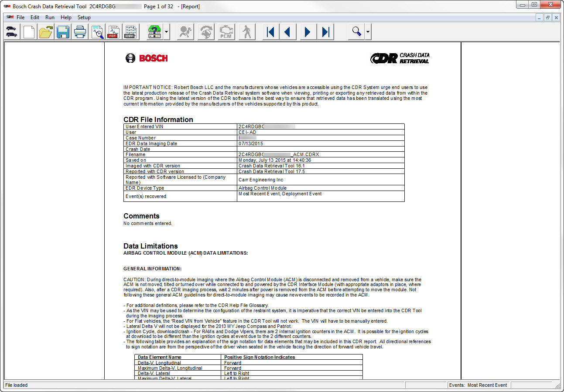This screenshot has height=392, width=564.
Task: Print the CDR report
Action: click(x=80, y=32)
